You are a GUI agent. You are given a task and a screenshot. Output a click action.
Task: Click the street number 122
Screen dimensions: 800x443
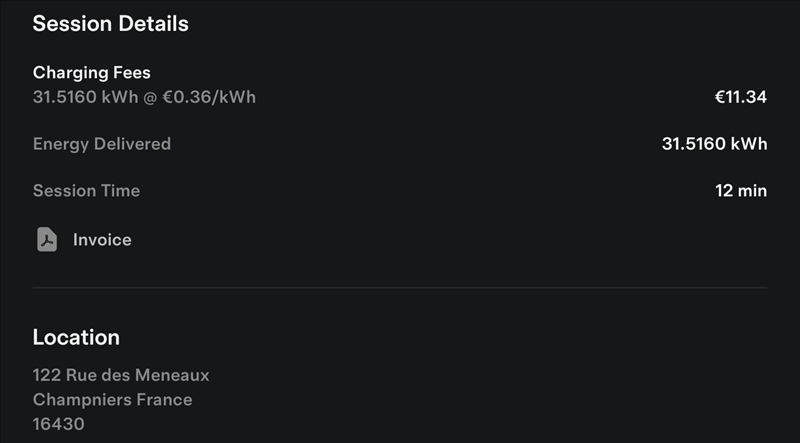click(47, 376)
